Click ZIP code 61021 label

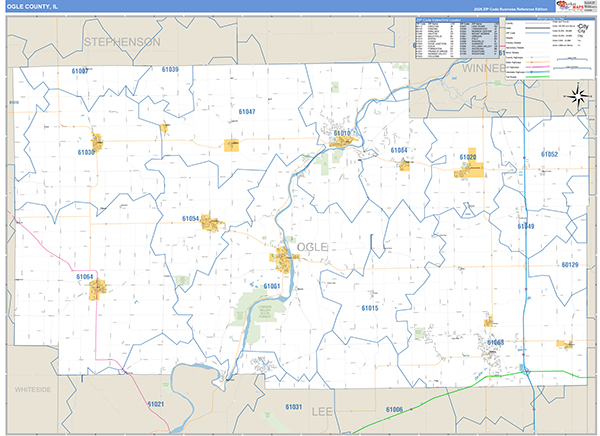pyautogui.click(x=156, y=404)
